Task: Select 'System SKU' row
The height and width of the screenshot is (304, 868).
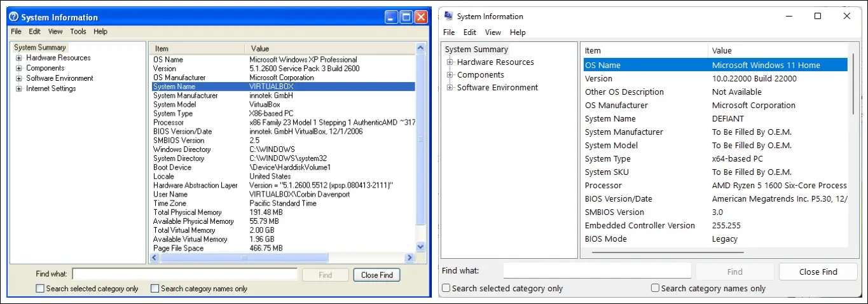Action: pyautogui.click(x=715, y=172)
